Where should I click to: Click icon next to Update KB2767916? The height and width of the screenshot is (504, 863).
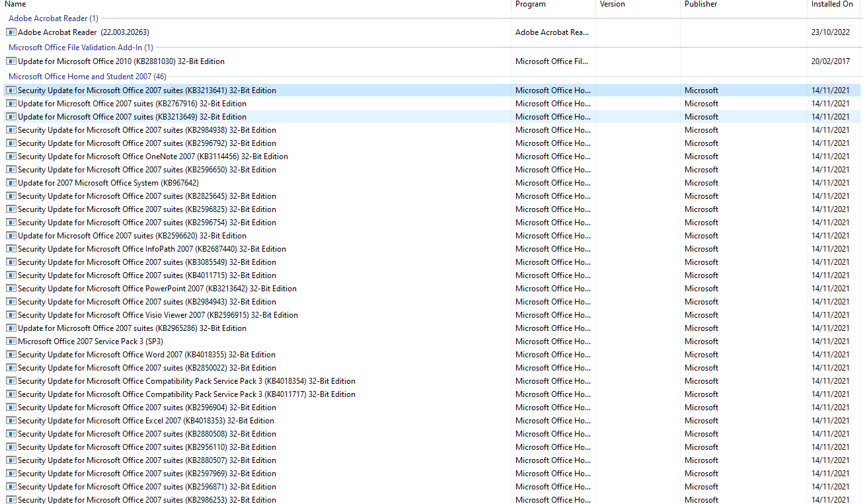pos(11,103)
